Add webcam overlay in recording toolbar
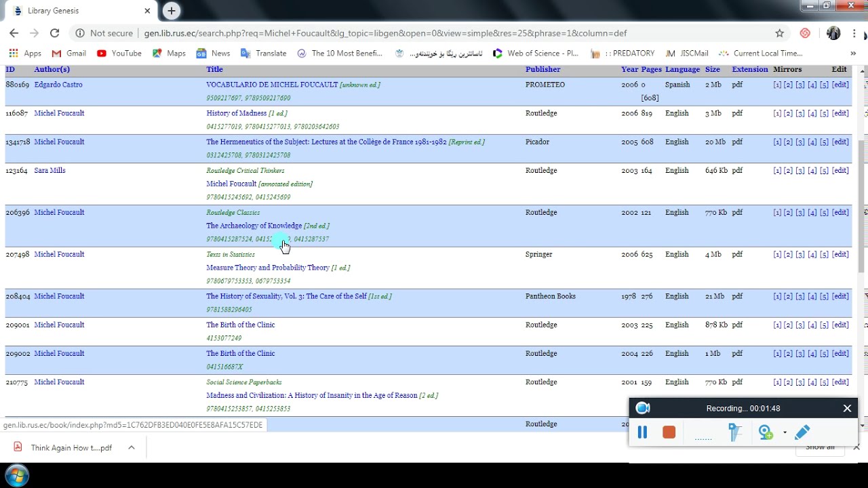The image size is (868, 488). click(x=766, y=432)
